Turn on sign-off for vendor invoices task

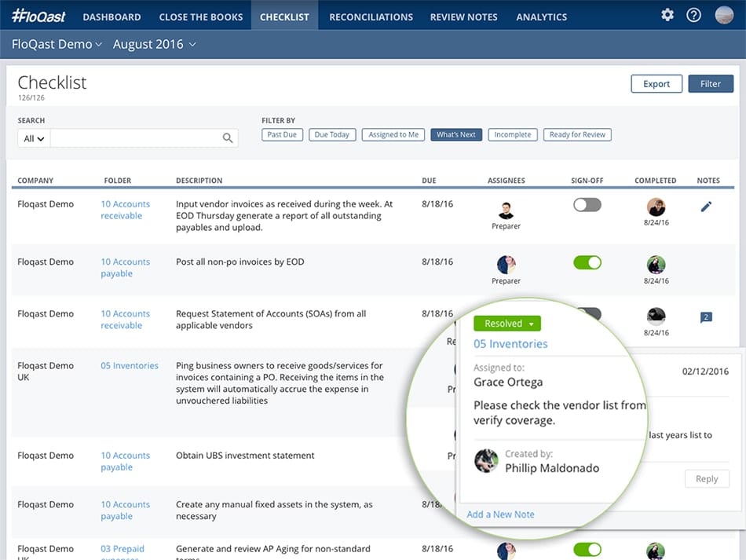coord(587,205)
